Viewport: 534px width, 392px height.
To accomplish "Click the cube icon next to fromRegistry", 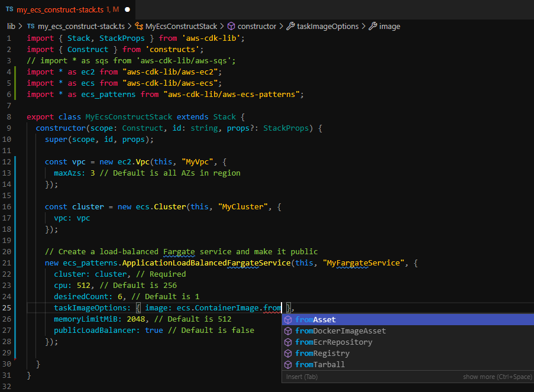I will (289, 353).
